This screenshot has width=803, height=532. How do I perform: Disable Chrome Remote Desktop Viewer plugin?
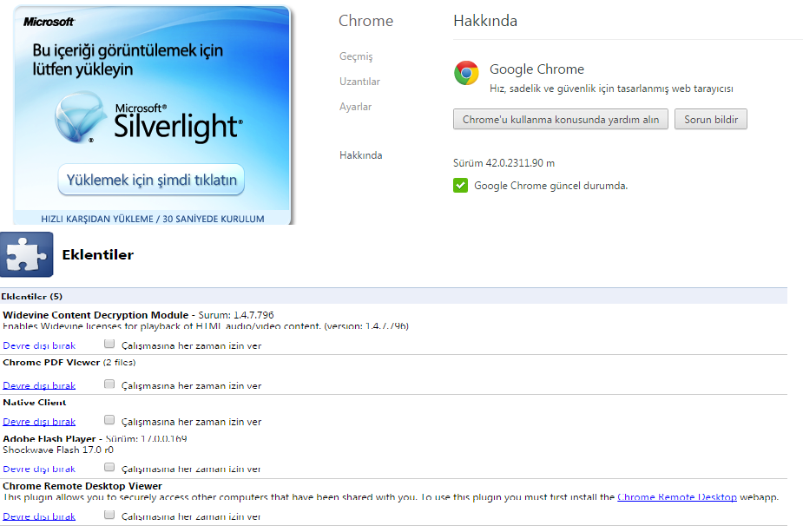click(x=39, y=516)
